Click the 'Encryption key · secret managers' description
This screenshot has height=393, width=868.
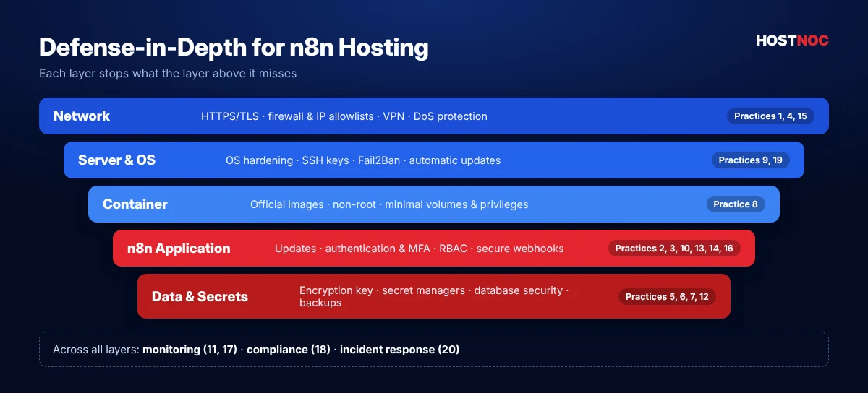[x=434, y=296]
